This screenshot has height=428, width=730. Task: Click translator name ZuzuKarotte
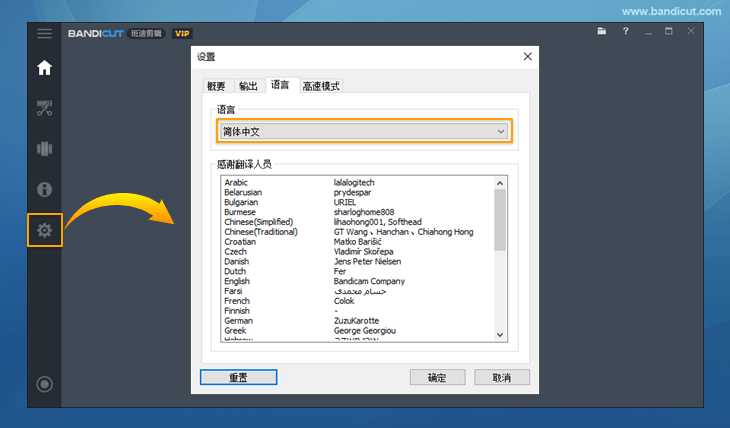356,320
